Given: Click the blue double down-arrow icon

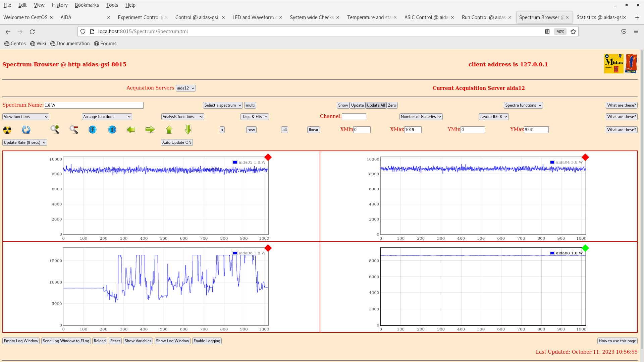Looking at the screenshot, I should pos(93,130).
